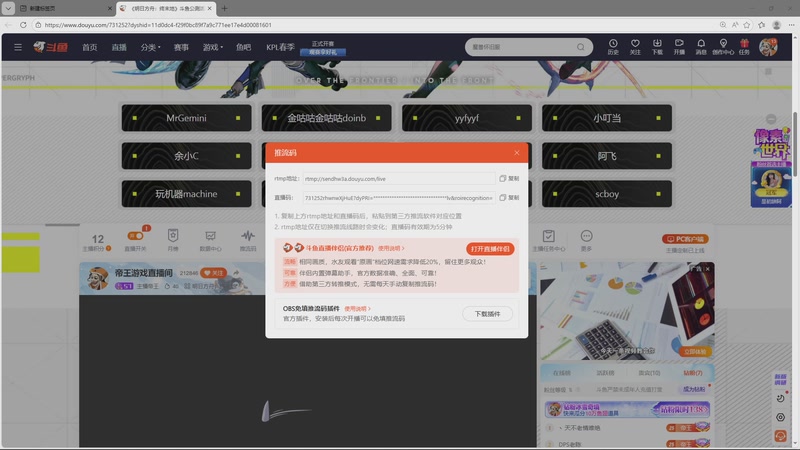Screen dimensions: 800x450
Task: Open the 鱼吧 nav item
Action: (243, 47)
